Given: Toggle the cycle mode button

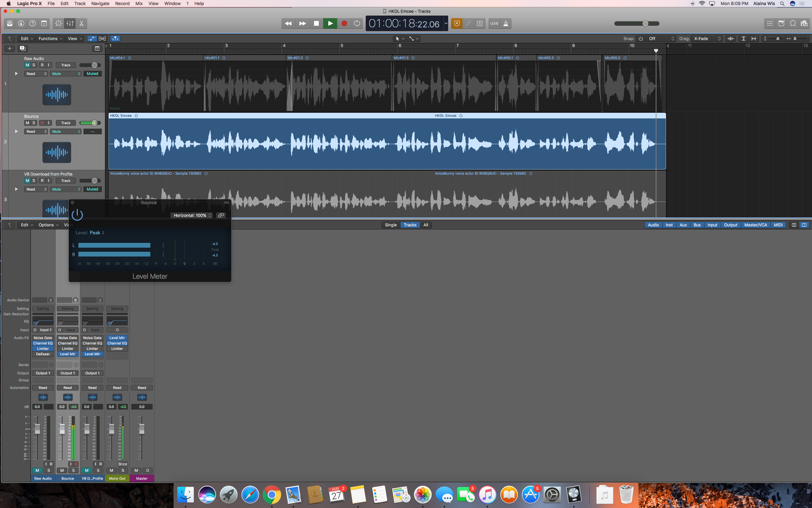Looking at the screenshot, I should click(x=357, y=23).
